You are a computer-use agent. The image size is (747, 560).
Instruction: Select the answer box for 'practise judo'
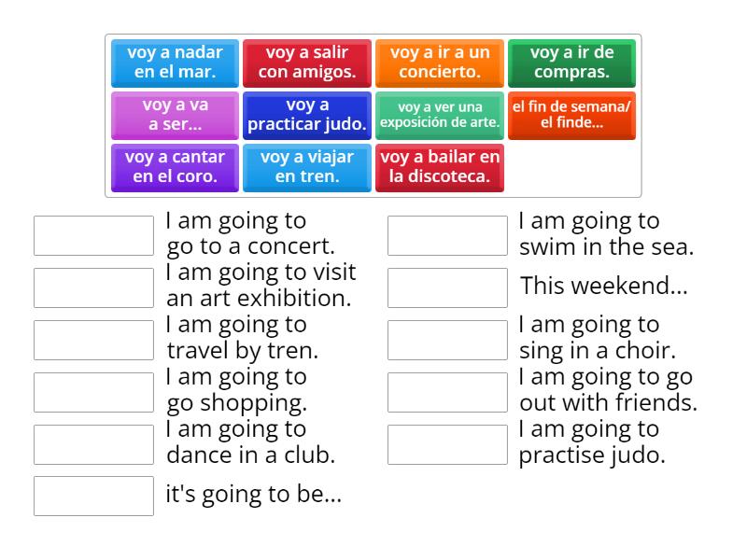pos(446,443)
